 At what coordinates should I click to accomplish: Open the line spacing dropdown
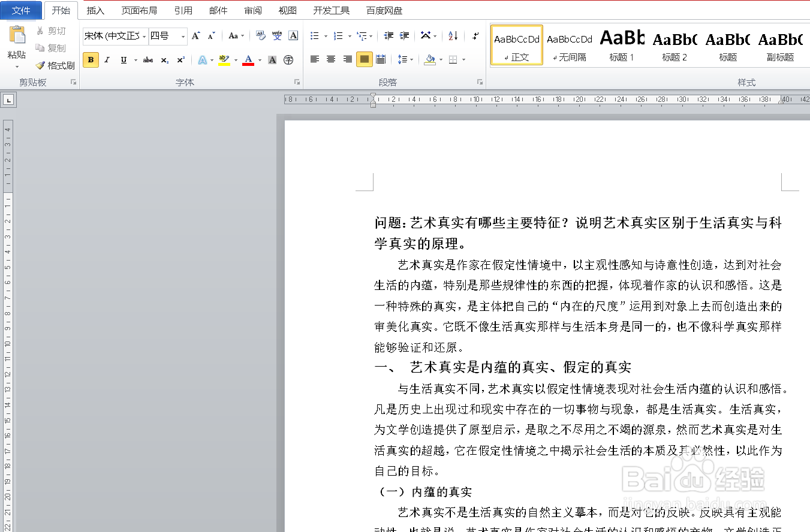point(405,59)
